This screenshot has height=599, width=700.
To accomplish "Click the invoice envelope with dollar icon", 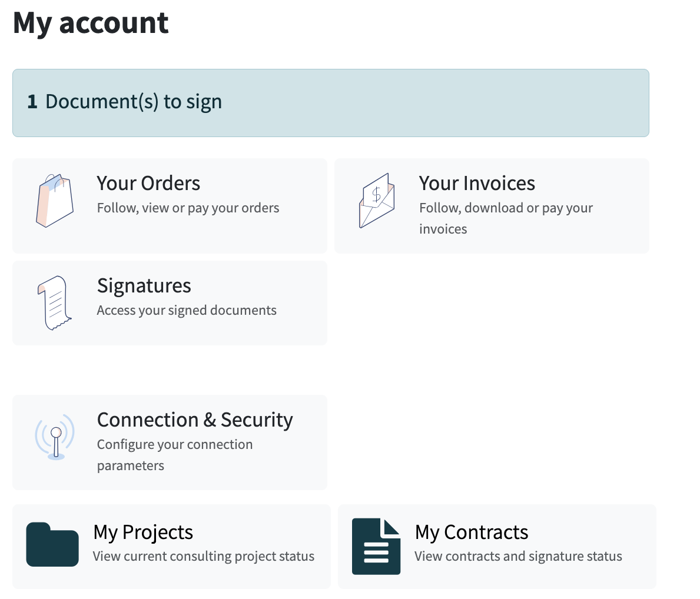I will point(377,201).
